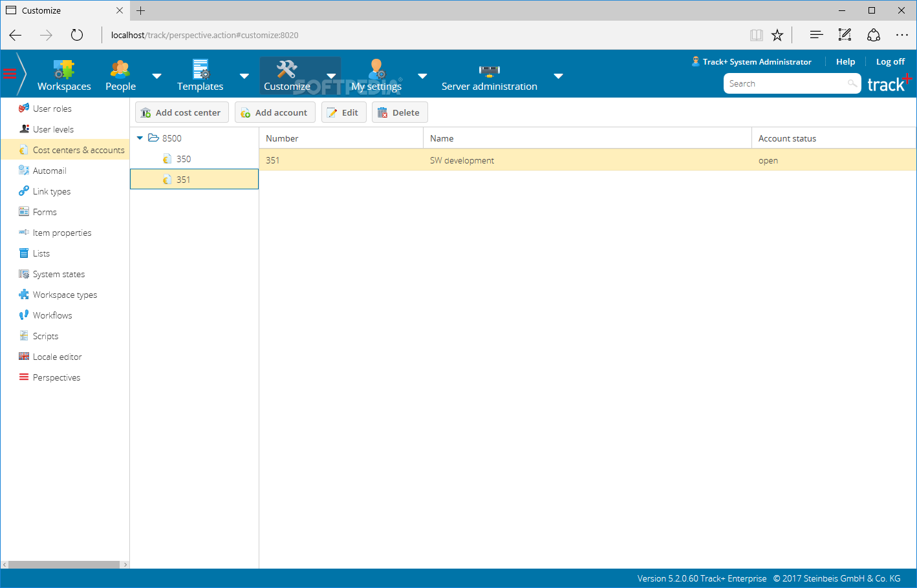Screen dimensions: 917x588
Task: Click the User roles icon
Action: tap(24, 109)
